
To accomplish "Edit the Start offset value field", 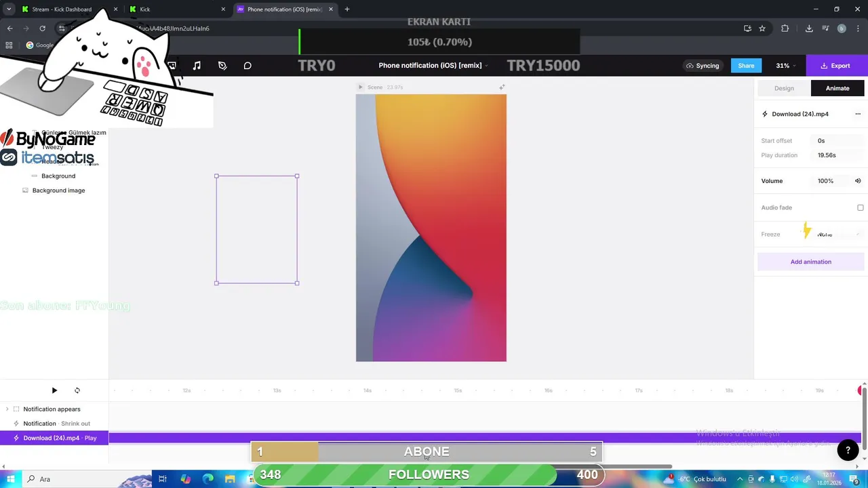I will click(838, 141).
